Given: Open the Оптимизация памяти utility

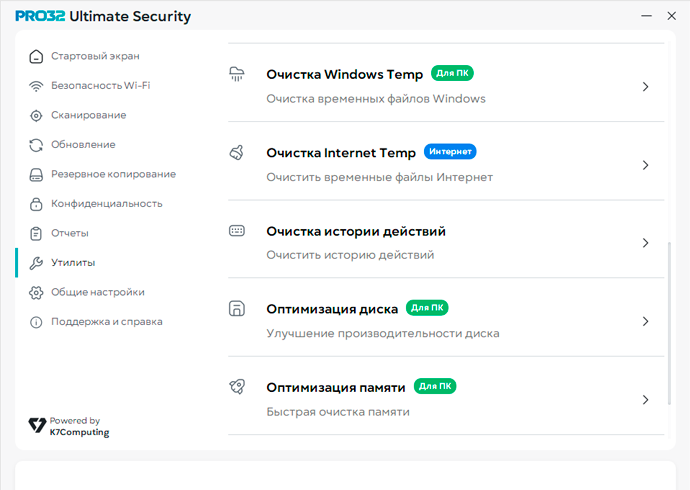Looking at the screenshot, I should (x=335, y=387).
